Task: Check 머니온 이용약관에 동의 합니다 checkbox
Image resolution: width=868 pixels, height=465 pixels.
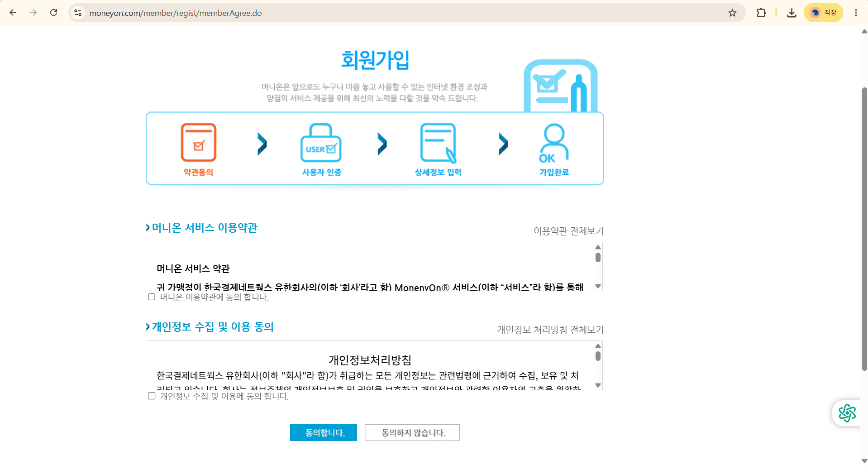Action: [152, 297]
